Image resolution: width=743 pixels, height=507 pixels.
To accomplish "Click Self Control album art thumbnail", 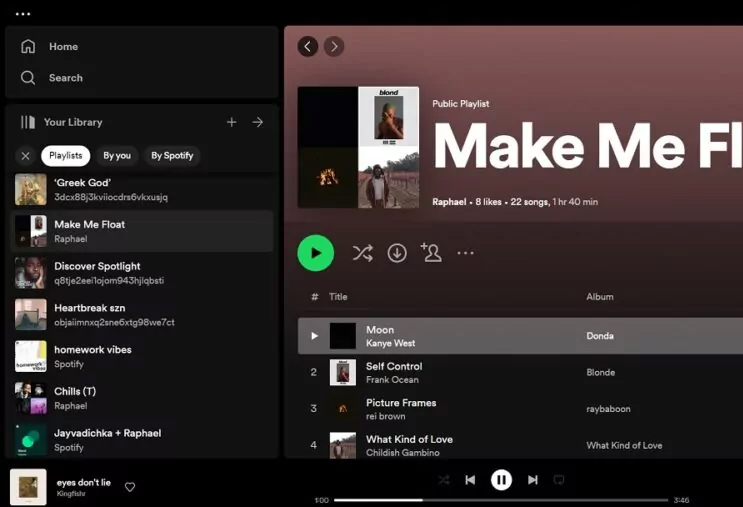I will [x=343, y=372].
